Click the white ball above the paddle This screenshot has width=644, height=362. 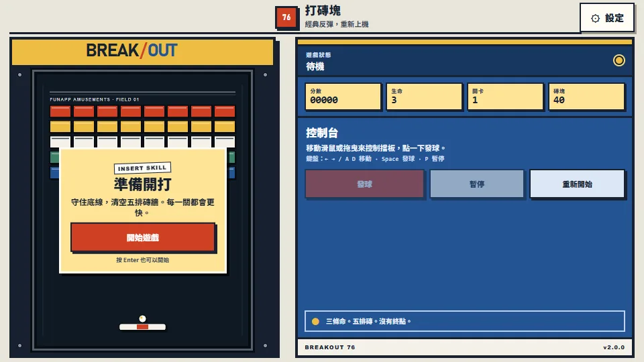[x=142, y=318]
